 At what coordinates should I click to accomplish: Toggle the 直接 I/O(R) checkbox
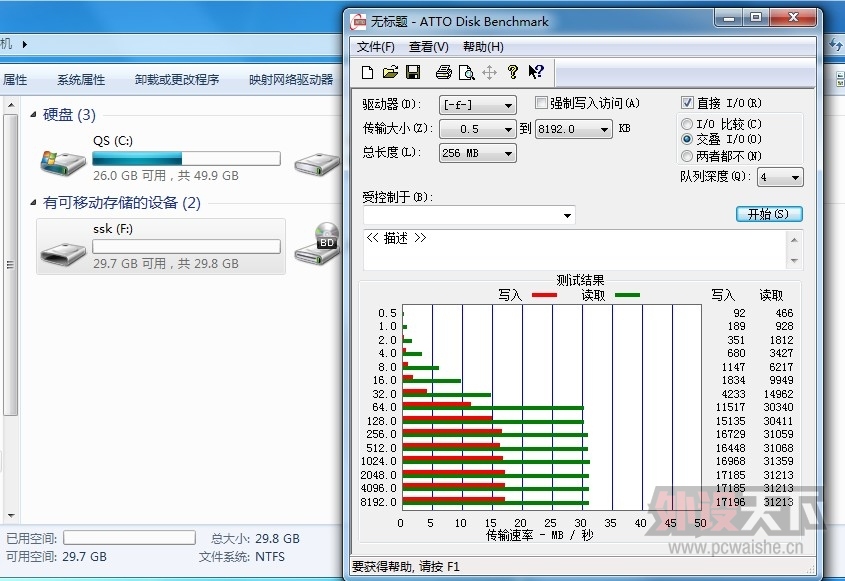point(687,102)
